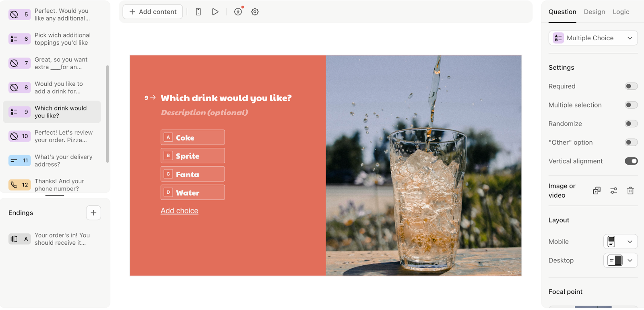Click choice letter A badge
Screen dimensions: 644x310
pos(168,137)
